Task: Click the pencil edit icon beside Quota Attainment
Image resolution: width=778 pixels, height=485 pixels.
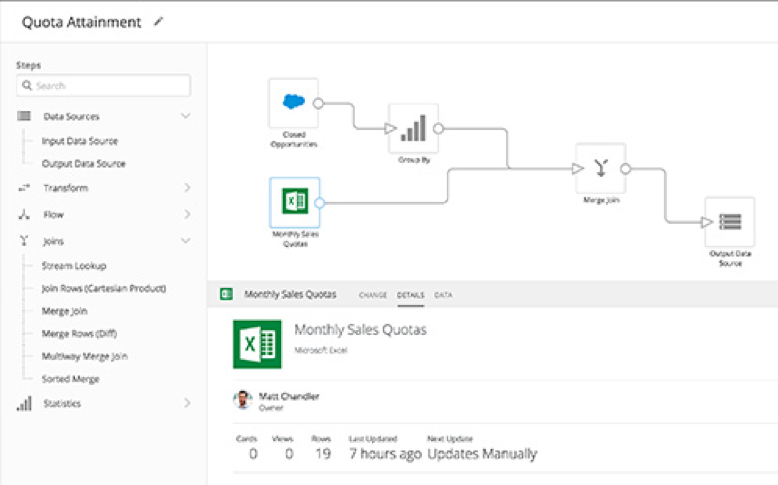Action: [158, 21]
